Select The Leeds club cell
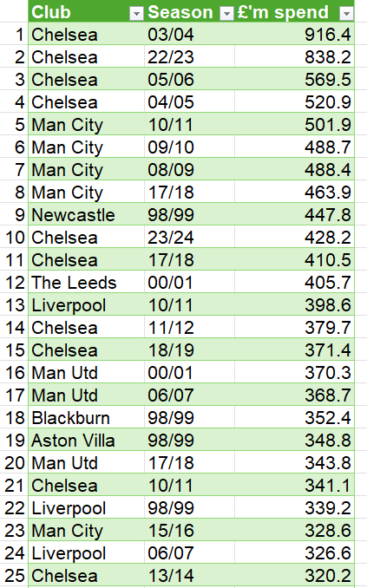The image size is (367, 588). point(86,282)
